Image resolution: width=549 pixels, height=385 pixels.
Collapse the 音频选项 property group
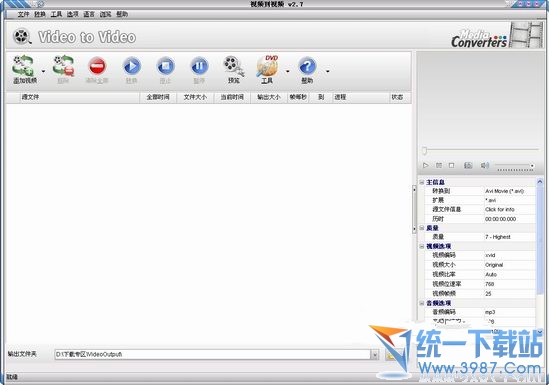(x=422, y=303)
